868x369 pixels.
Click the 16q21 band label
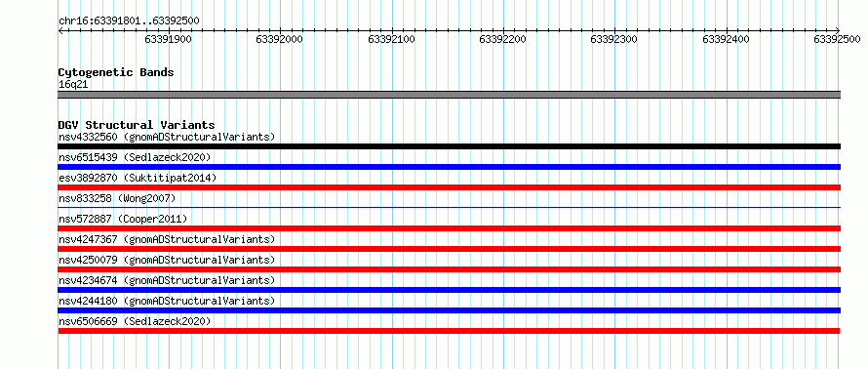(x=73, y=85)
